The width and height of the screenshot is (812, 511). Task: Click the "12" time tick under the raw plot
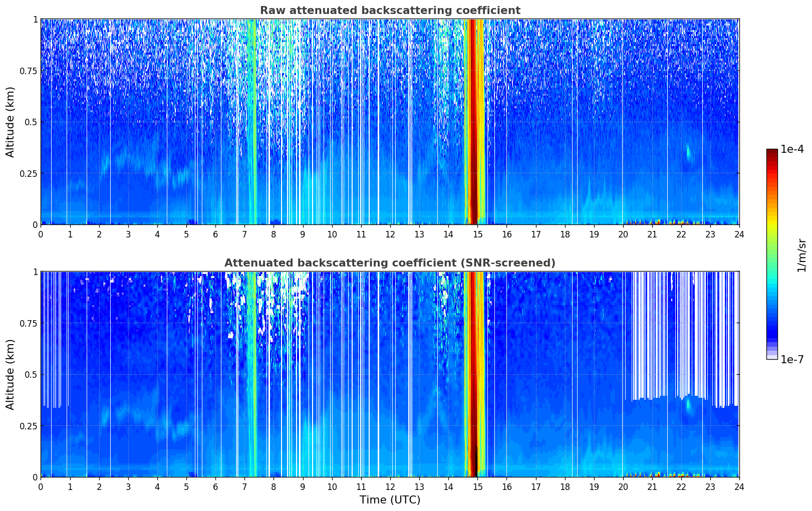click(390, 234)
